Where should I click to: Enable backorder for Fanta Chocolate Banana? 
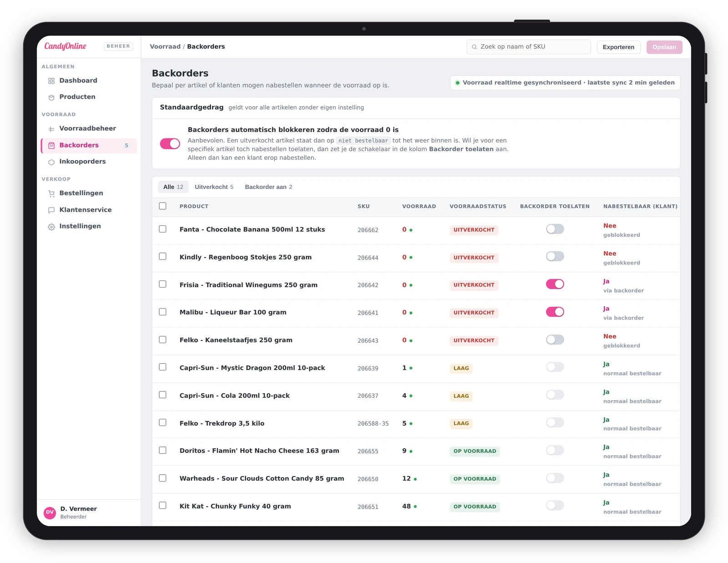(555, 229)
